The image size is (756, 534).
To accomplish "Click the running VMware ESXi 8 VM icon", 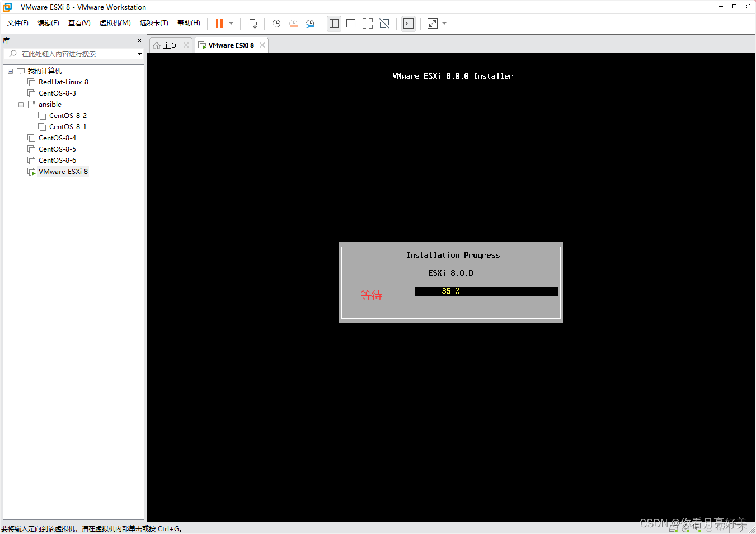I will click(x=31, y=172).
